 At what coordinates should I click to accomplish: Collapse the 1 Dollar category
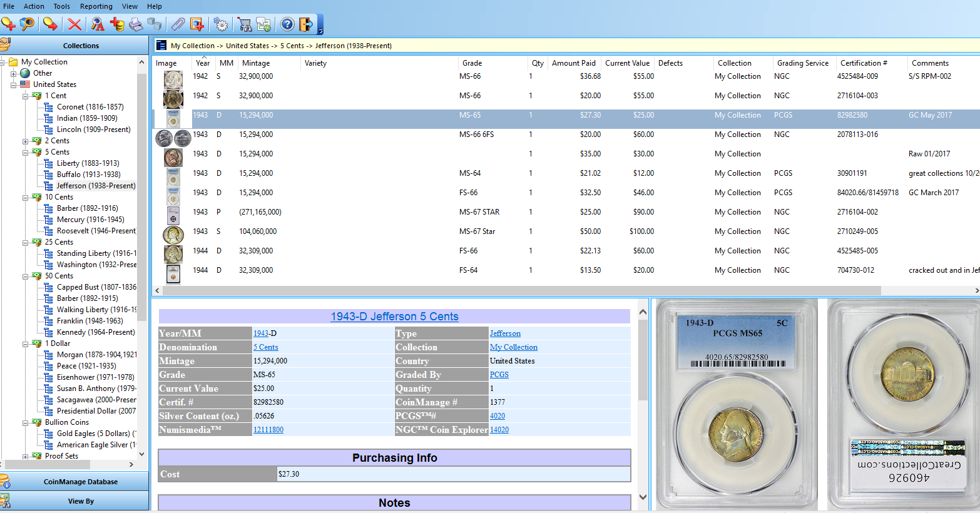coord(24,343)
